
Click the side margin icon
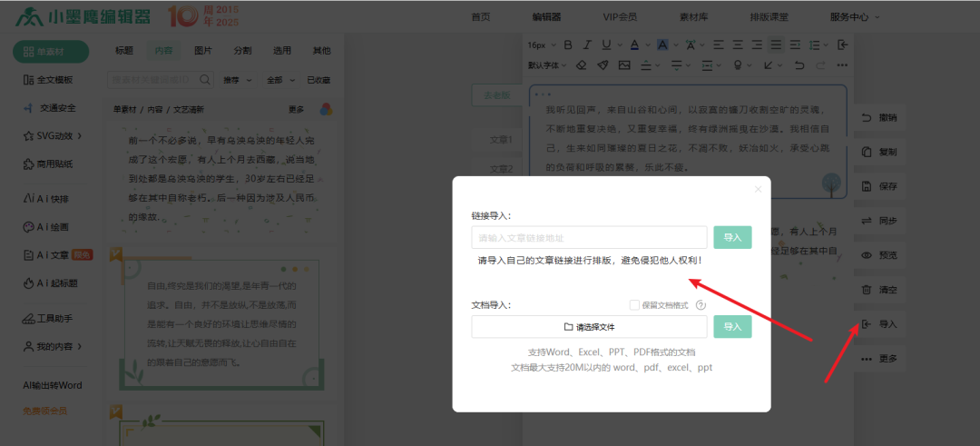pyautogui.click(x=708, y=64)
